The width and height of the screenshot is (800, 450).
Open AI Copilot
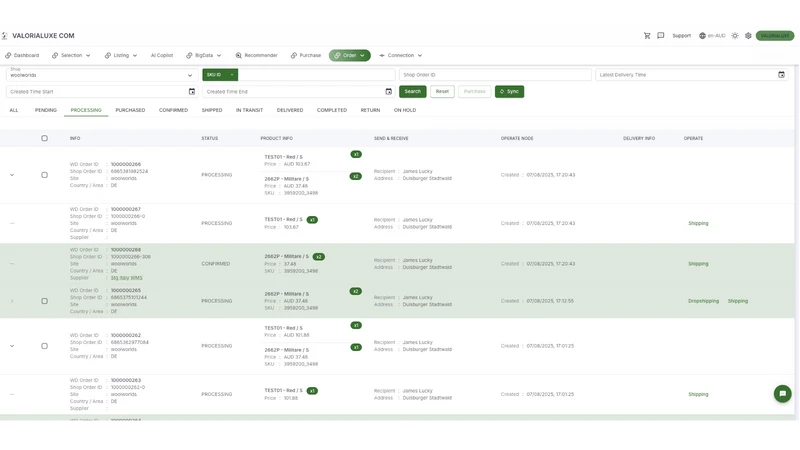point(162,55)
